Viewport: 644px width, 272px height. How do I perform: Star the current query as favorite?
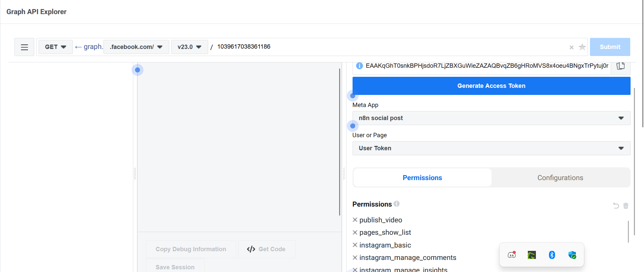[x=582, y=47]
